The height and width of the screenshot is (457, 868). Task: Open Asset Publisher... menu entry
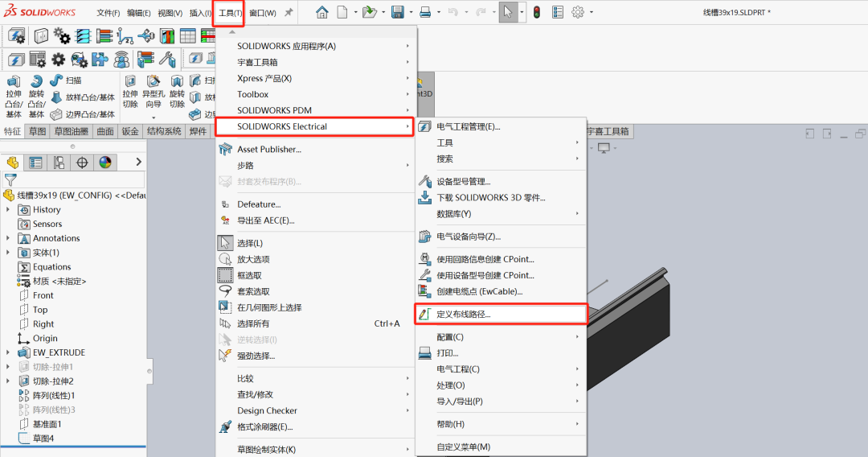(x=316, y=149)
